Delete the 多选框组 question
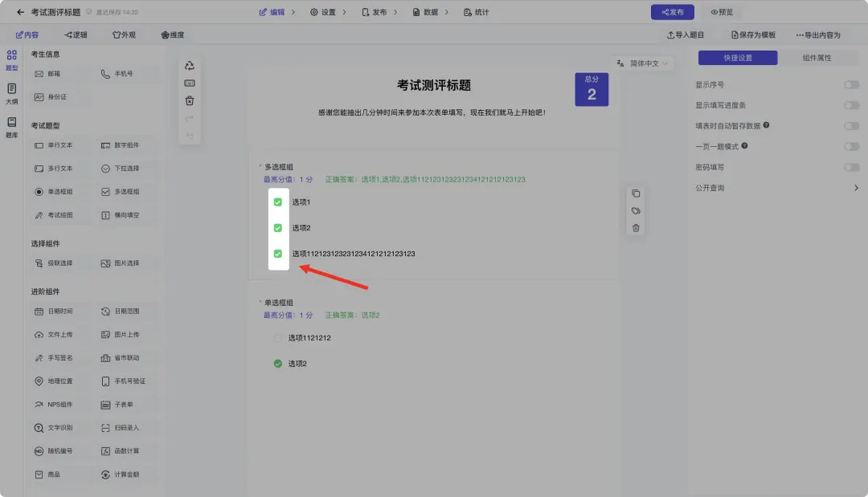The width and height of the screenshot is (868, 497). coord(636,228)
